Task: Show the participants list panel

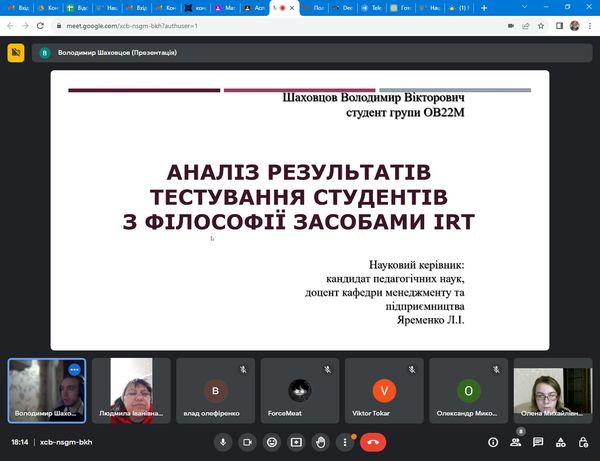Action: coord(516,441)
